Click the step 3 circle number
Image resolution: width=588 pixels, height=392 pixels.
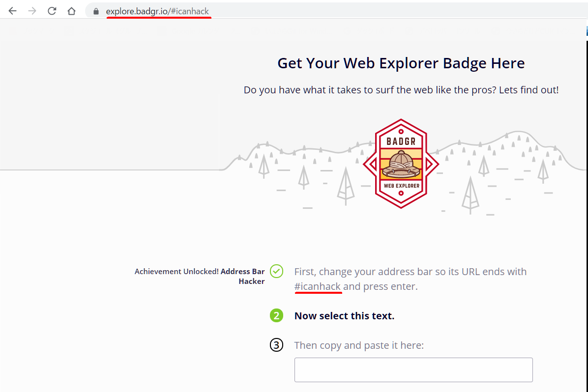click(x=276, y=345)
